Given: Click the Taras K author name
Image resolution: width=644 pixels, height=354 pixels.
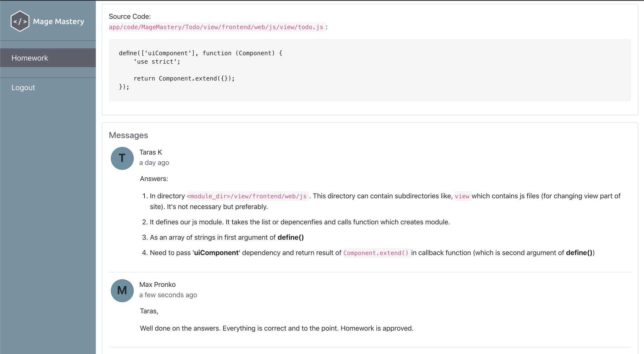Looking at the screenshot, I should [x=151, y=152].
